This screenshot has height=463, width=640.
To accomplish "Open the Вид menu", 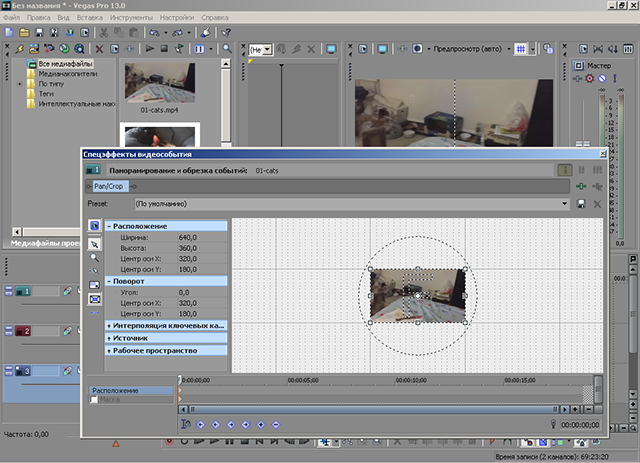I will (63, 18).
